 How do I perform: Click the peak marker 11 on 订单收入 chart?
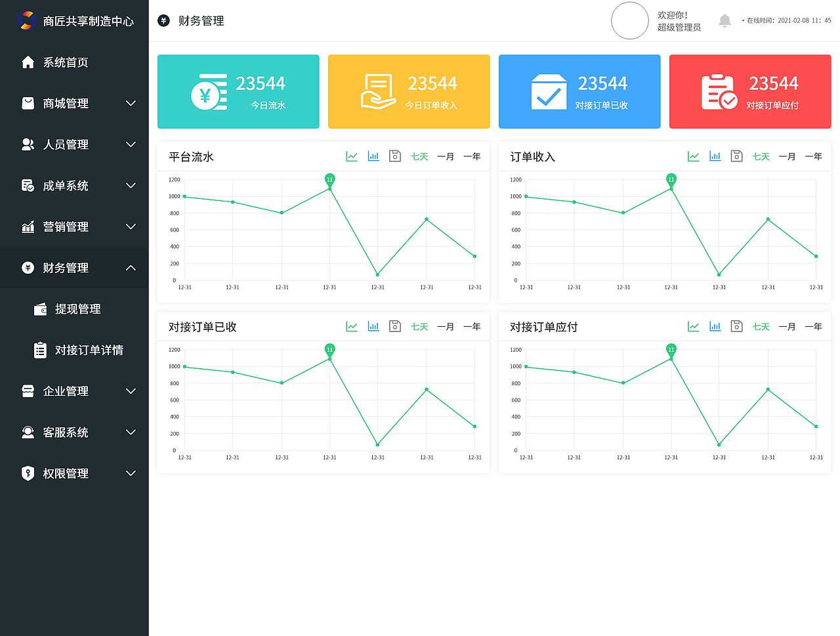[x=671, y=179]
